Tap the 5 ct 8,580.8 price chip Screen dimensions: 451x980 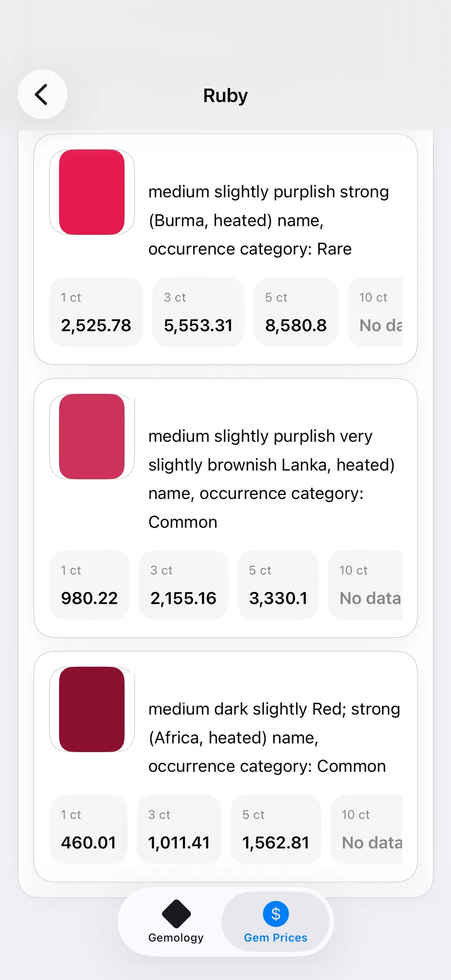(x=296, y=312)
